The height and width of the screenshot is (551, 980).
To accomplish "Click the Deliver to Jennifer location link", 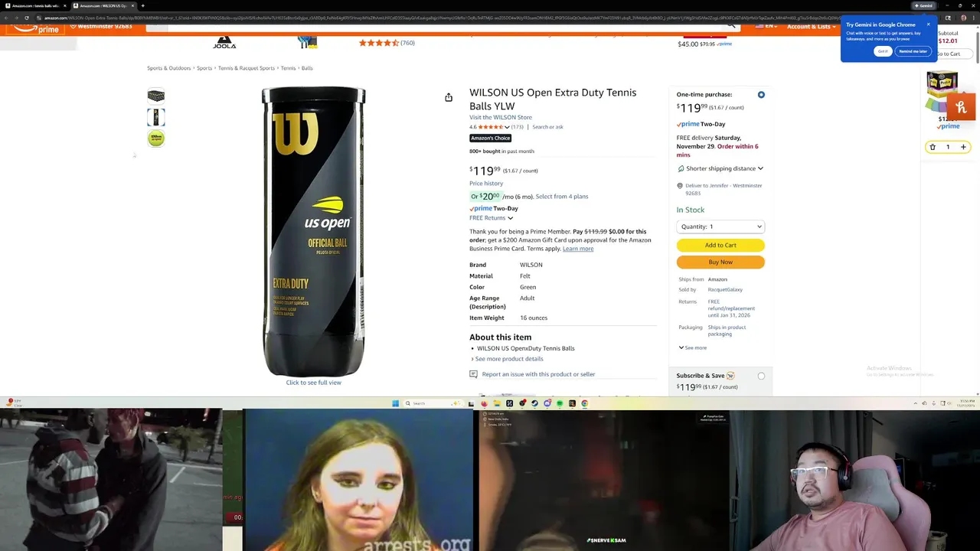I will (724, 189).
